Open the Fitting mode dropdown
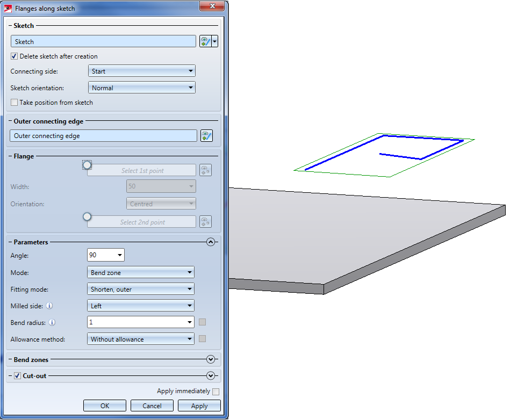Viewport: 510px width, 420px height. pos(140,289)
